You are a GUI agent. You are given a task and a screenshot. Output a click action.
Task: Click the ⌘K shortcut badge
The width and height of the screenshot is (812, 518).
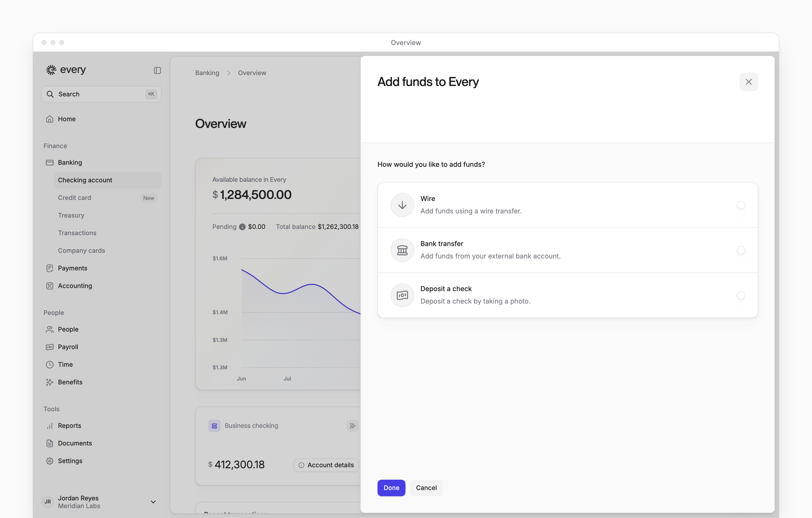151,94
